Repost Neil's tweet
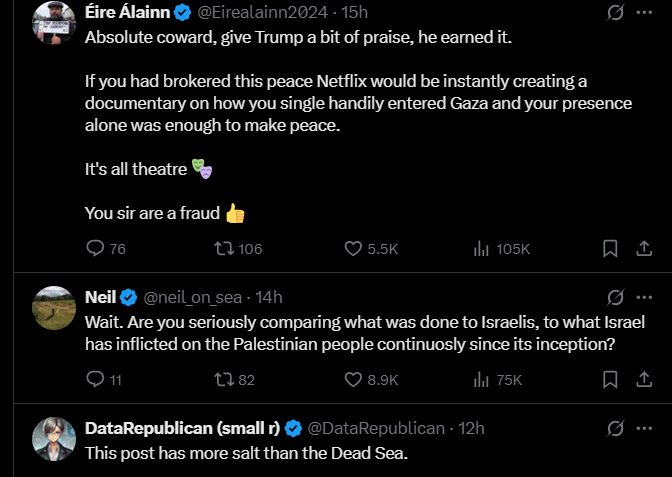Image resolution: width=672 pixels, height=477 pixels. (x=225, y=379)
